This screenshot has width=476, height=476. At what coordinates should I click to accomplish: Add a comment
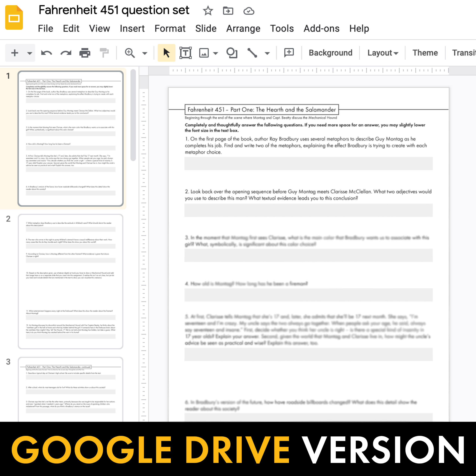point(289,53)
